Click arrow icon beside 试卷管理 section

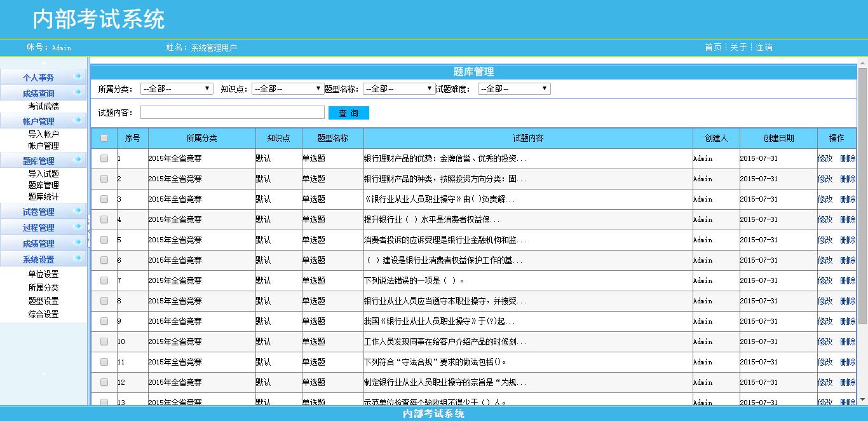click(78, 210)
